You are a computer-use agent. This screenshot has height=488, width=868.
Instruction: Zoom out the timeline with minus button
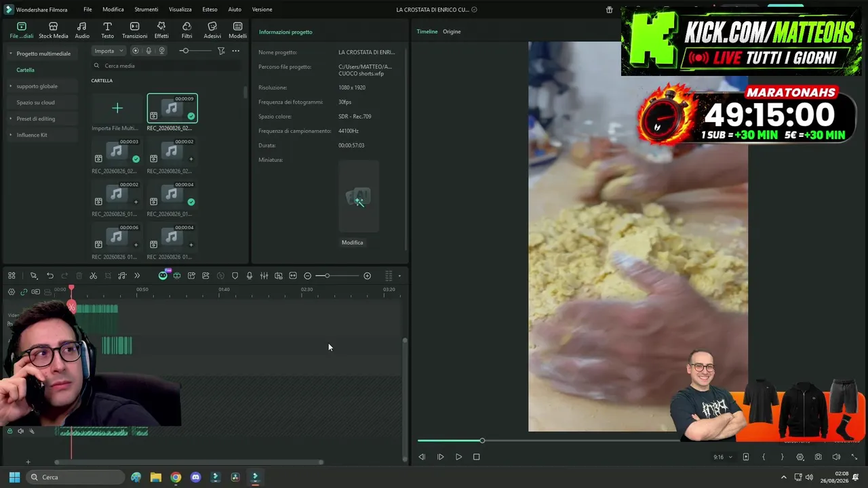(x=307, y=276)
